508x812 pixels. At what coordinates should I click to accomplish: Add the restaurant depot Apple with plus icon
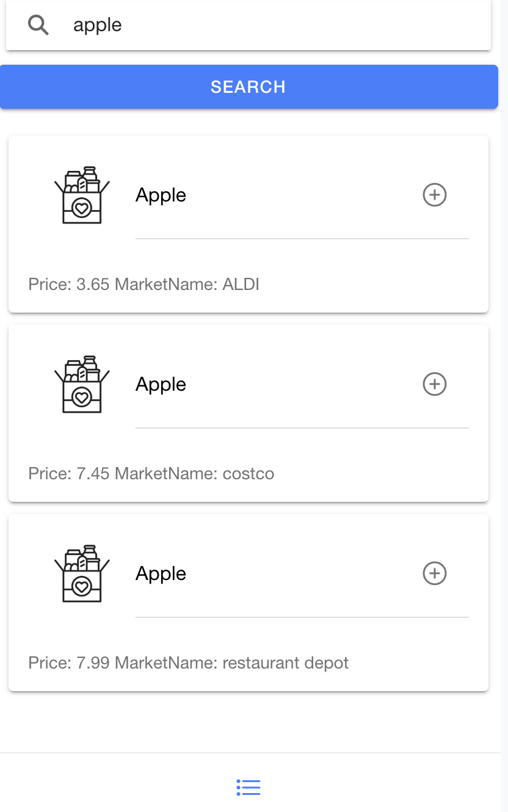pos(435,573)
